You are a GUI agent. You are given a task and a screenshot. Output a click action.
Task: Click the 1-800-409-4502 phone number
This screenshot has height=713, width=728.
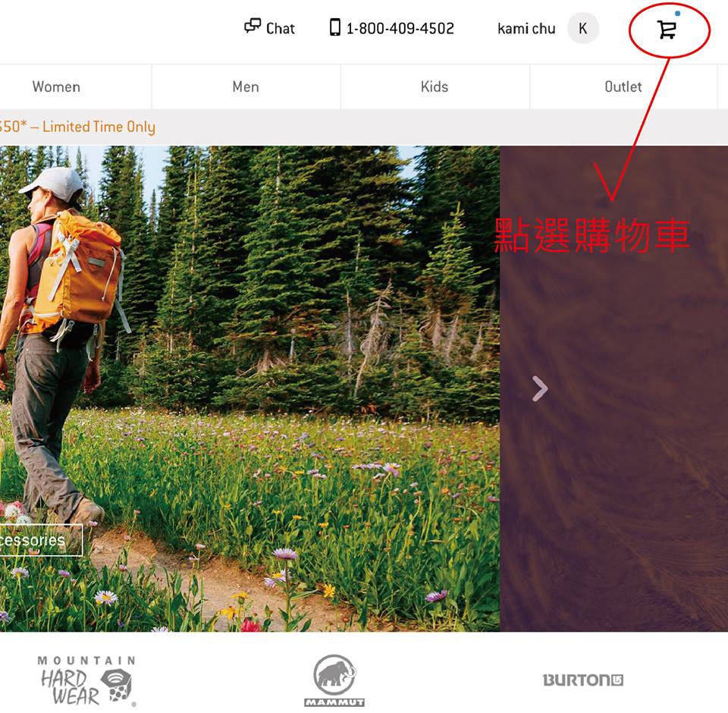coord(400,29)
